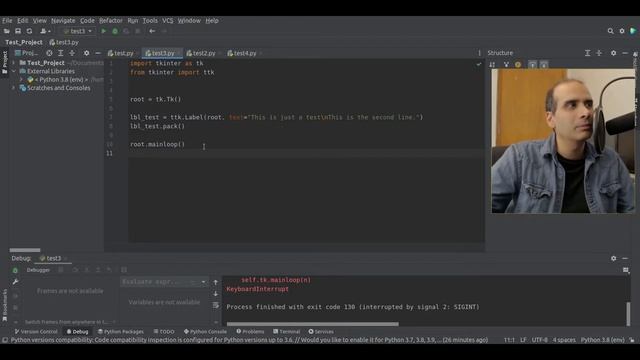Expand Scratches and Consoles node

pos(13,88)
